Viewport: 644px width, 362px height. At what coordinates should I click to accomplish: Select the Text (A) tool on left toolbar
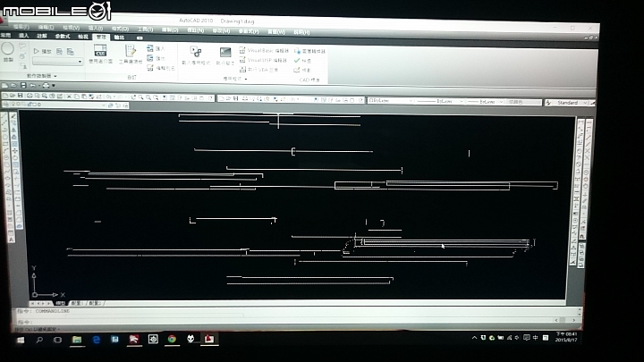click(x=12, y=240)
